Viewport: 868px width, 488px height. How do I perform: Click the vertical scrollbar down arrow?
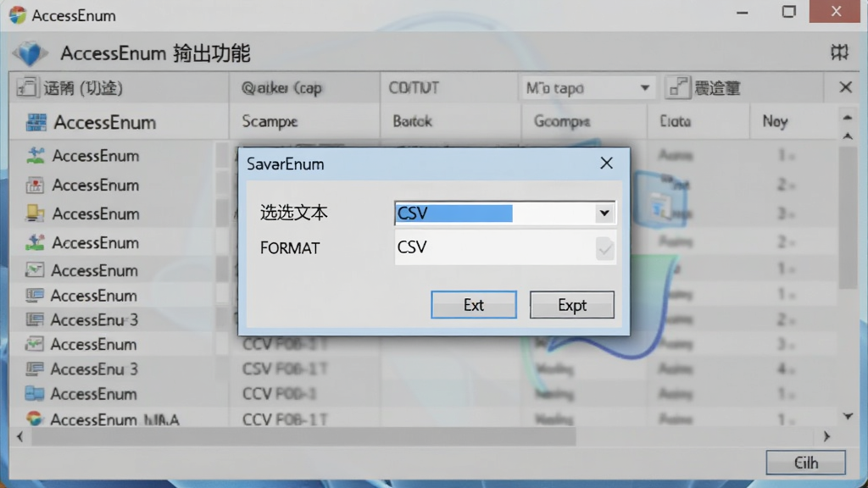(x=848, y=417)
